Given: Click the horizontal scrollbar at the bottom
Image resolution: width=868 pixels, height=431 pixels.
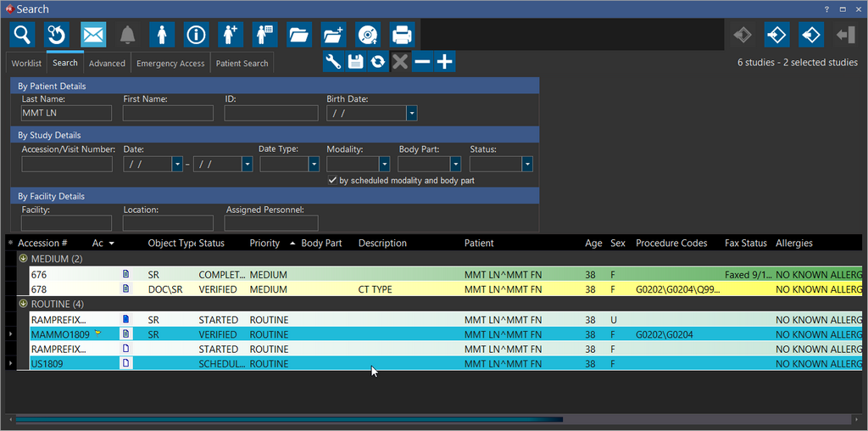Looking at the screenshot, I should pyautogui.click(x=288, y=419).
